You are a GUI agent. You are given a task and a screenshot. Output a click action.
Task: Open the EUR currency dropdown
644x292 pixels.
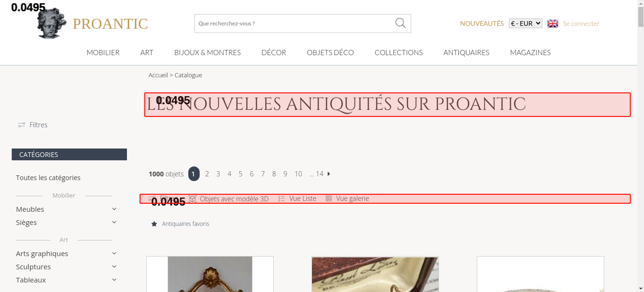tap(525, 23)
